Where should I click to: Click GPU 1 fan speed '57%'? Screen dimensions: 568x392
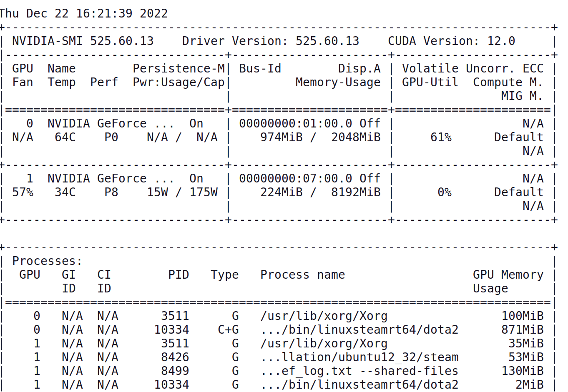click(23, 192)
